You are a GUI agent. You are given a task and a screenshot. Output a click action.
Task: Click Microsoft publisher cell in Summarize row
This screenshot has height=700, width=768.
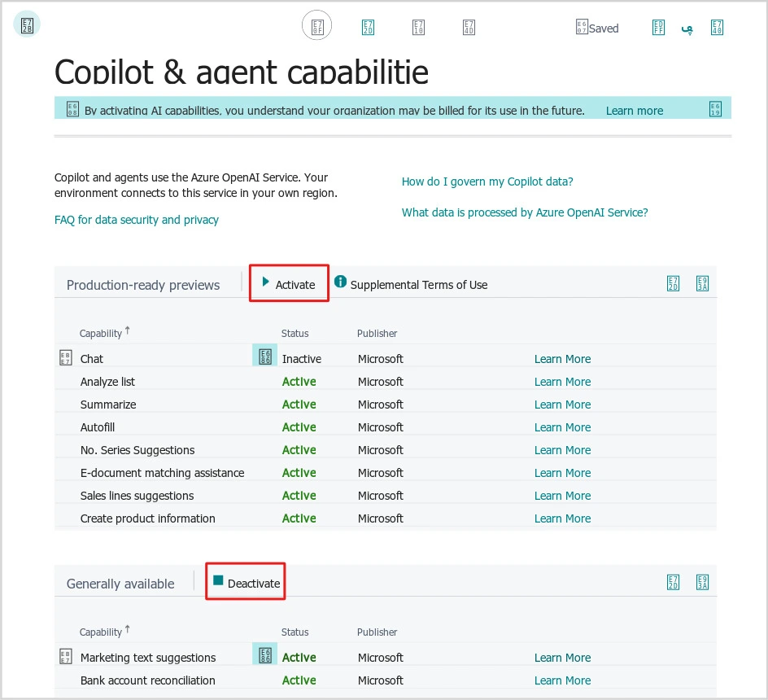point(380,405)
